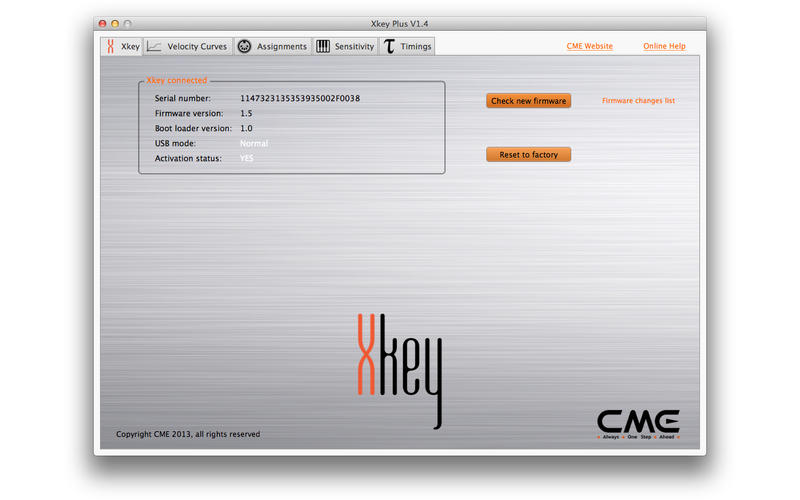Click the MIDI connector icon for Assignments
Screen dimensions: 800x500
pos(244,46)
